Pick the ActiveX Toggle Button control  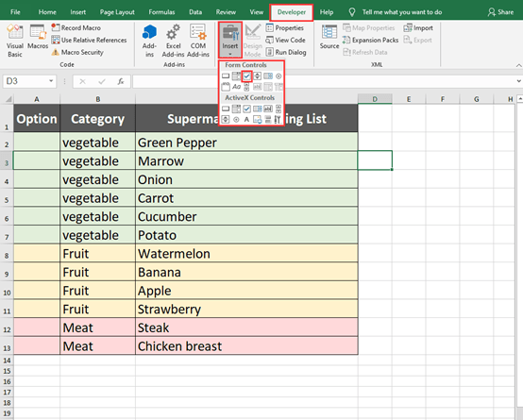point(268,120)
